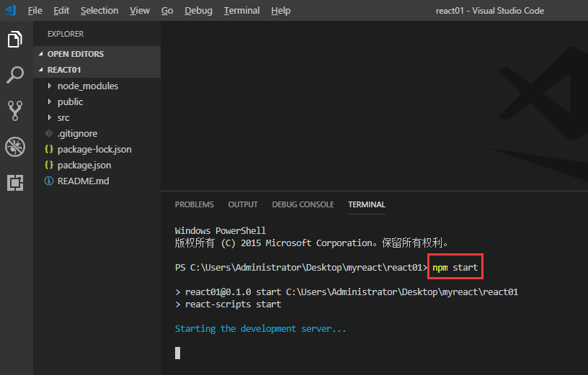Viewport: 588px width, 375px height.
Task: Open the package.json file
Action: point(84,165)
